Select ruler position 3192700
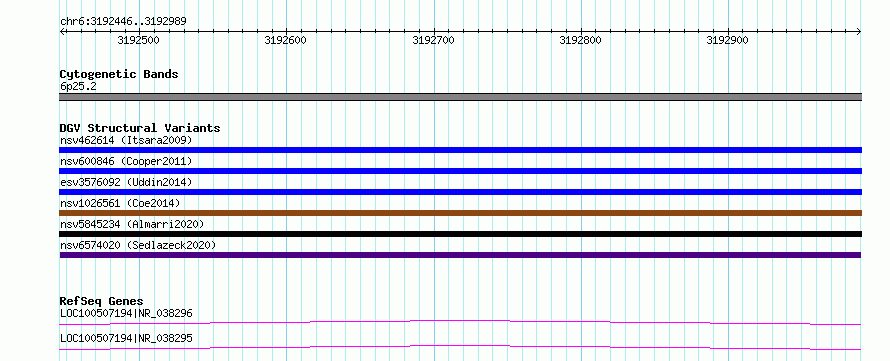 tap(433, 40)
